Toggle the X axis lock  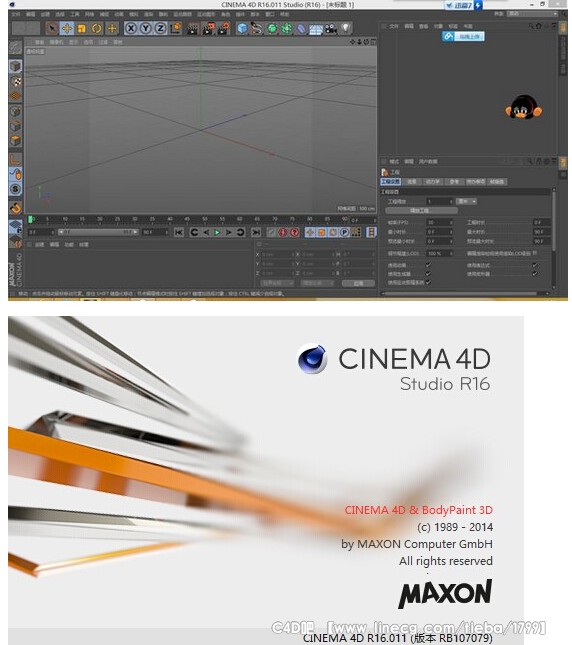[131, 28]
